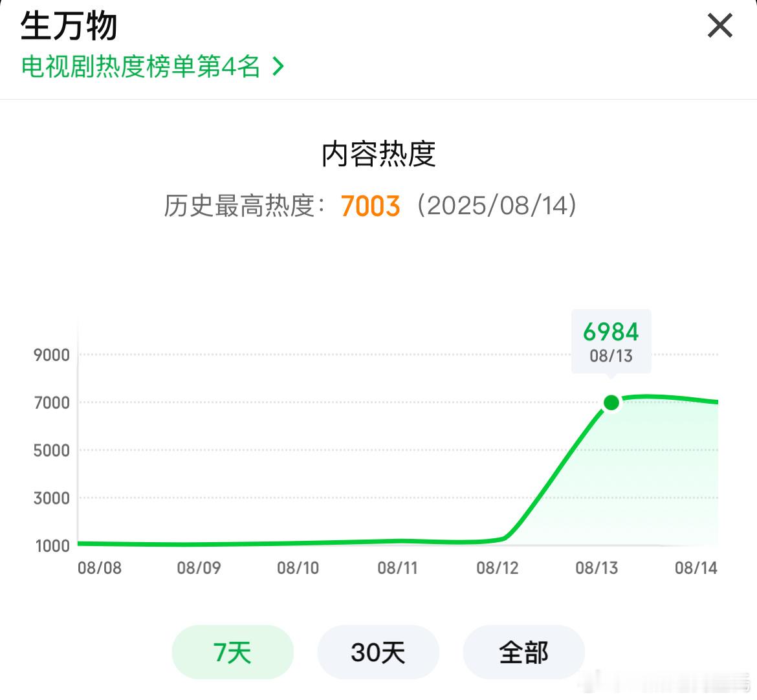Image resolution: width=757 pixels, height=700 pixels.
Task: Click the 3000 y-axis label
Action: click(52, 498)
